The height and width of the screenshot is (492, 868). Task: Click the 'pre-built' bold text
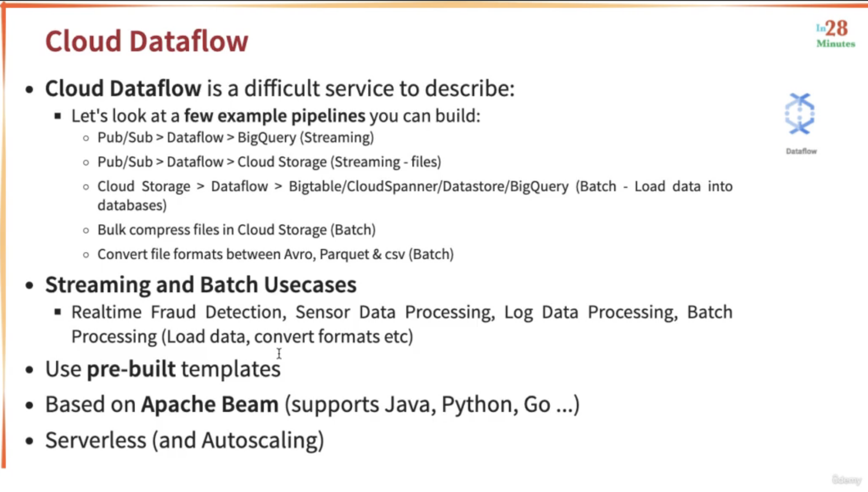click(131, 369)
